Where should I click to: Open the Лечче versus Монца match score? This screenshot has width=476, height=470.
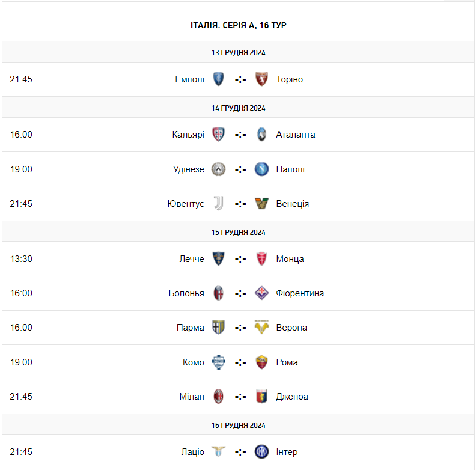[240, 259]
